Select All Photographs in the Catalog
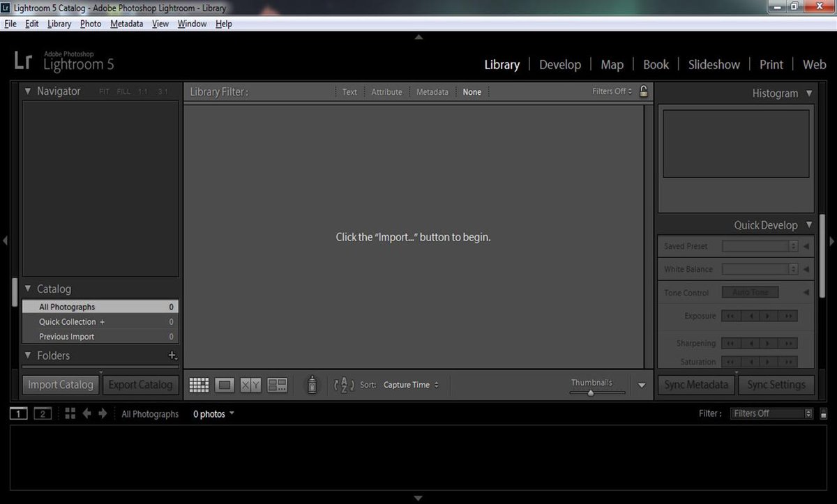 point(100,307)
